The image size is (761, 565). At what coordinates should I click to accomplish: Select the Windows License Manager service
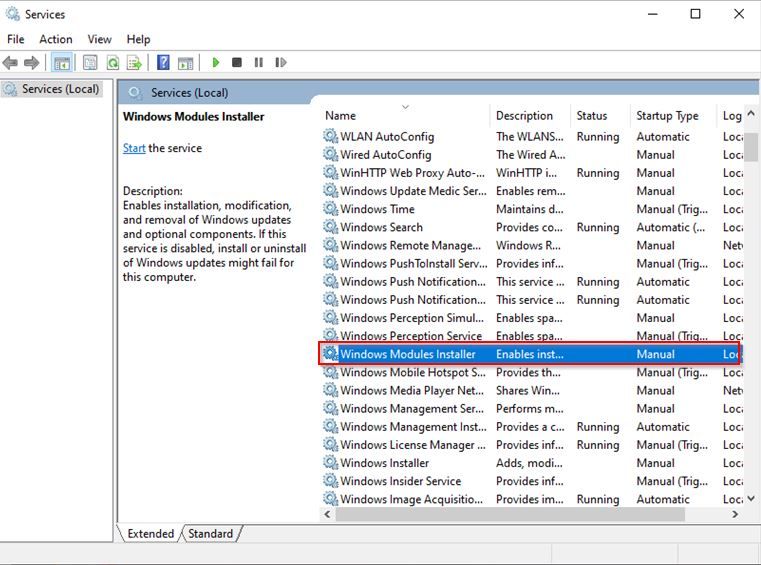(532, 445)
